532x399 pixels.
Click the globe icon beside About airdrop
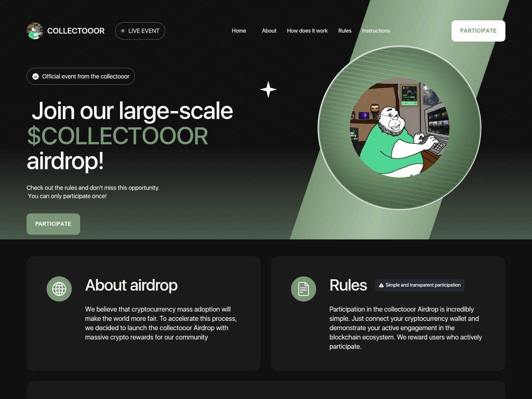pos(59,289)
